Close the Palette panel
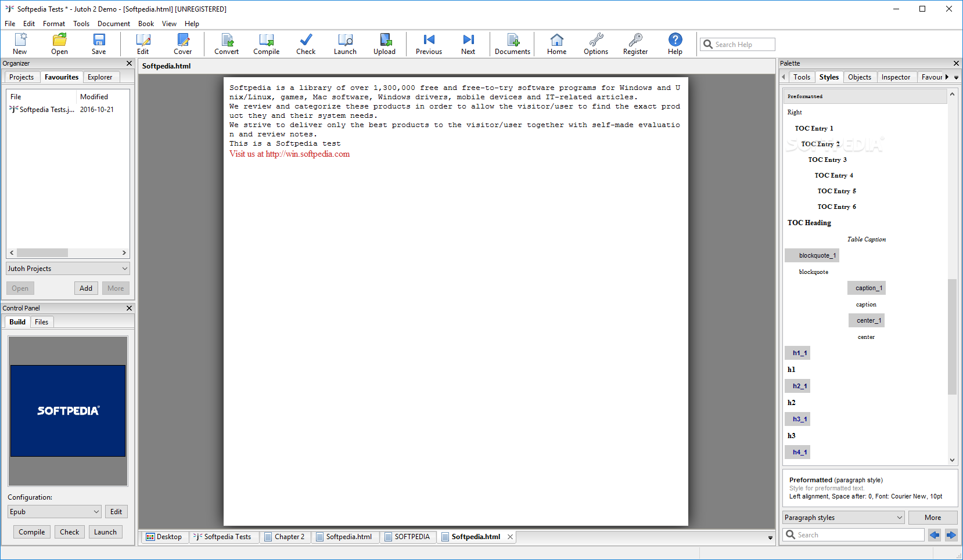 956,63
